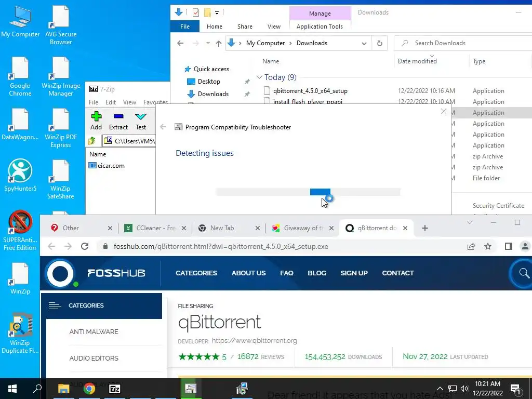This screenshot has height=399, width=532.
Task: Open WinZip PDF Express desktop shortcut
Action: [61, 128]
